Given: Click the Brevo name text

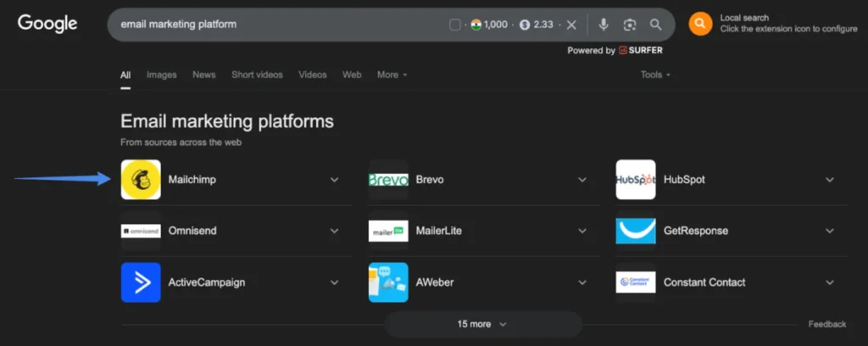Looking at the screenshot, I should (x=430, y=180).
